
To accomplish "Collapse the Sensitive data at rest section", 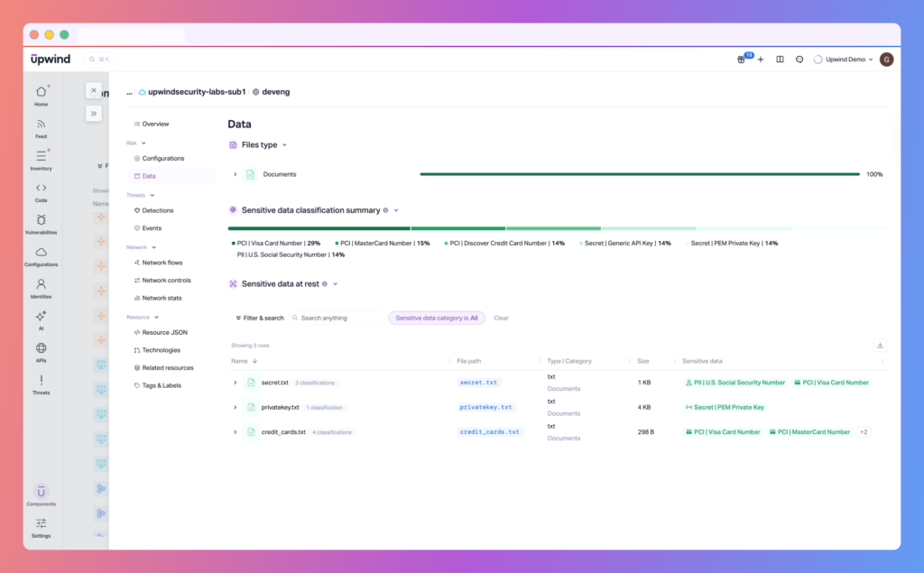I will 335,284.
